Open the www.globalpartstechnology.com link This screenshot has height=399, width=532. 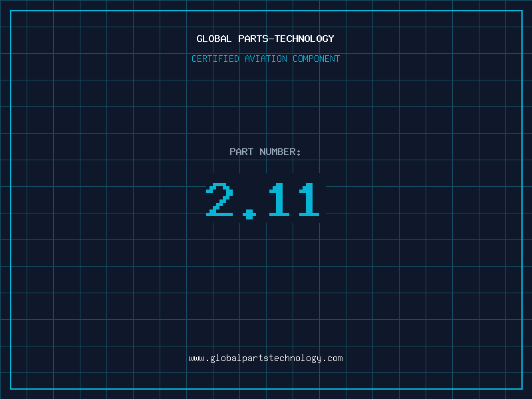(265, 358)
